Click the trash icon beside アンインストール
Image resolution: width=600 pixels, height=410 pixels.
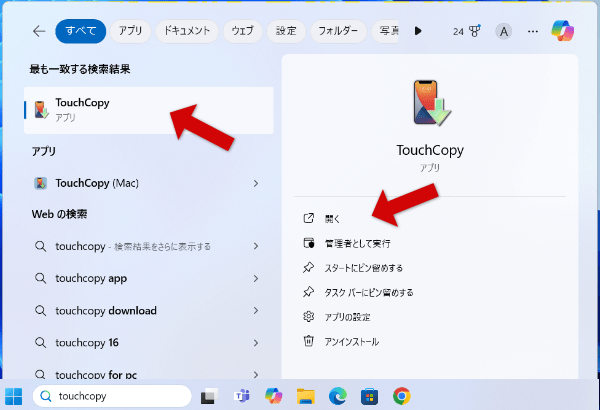[x=308, y=341]
